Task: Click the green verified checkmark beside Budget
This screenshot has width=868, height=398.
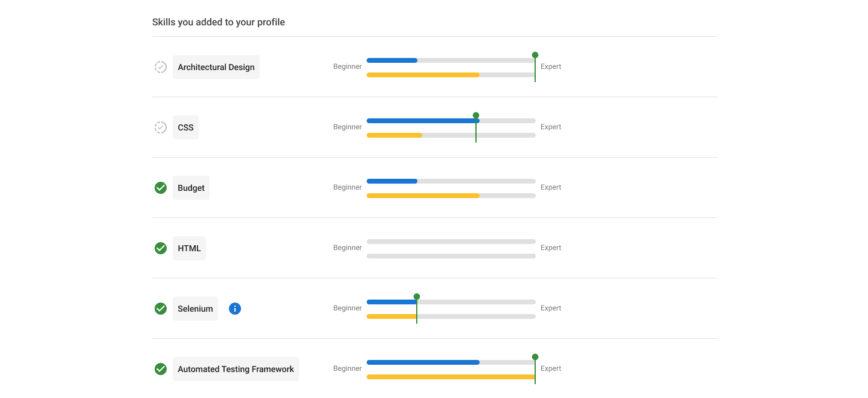Action: (161, 188)
